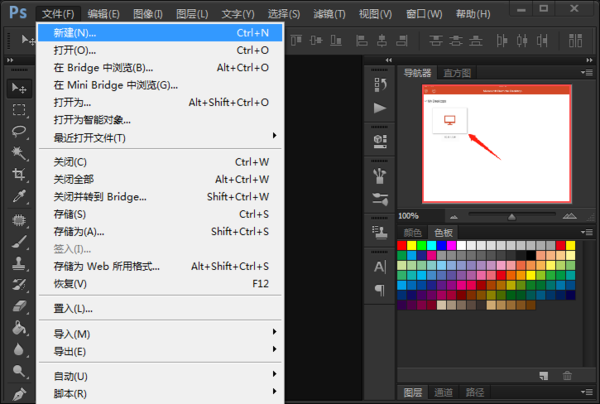
Task: Click the distribute top edges icon
Action: (x=435, y=40)
